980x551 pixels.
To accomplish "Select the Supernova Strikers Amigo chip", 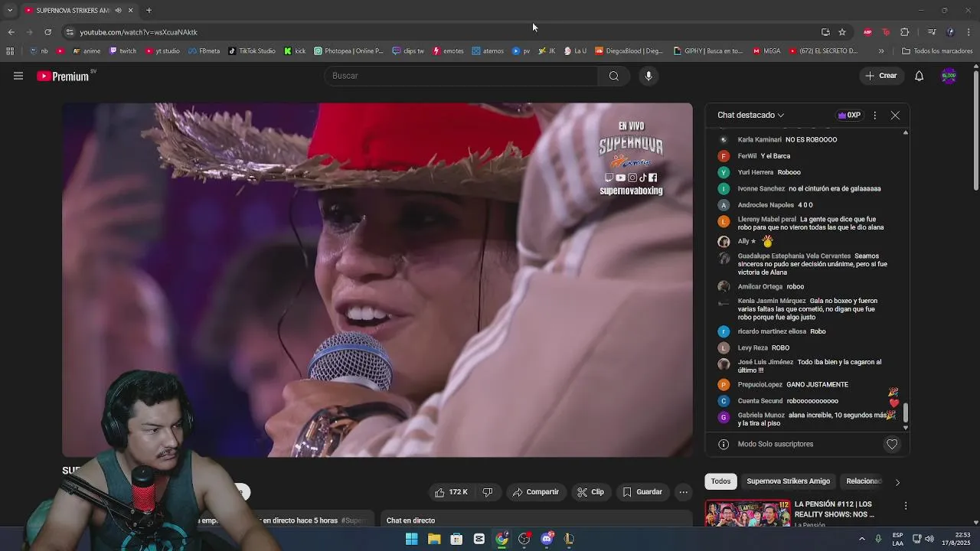I will coord(788,481).
